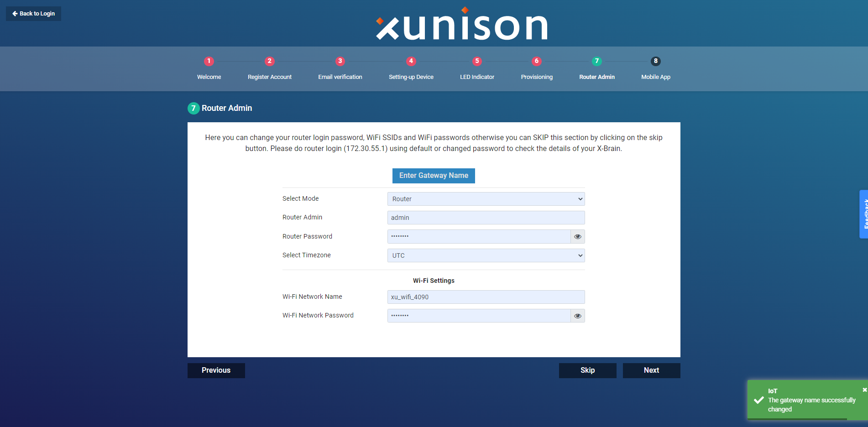Open the Setting-up Device step label

point(411,77)
